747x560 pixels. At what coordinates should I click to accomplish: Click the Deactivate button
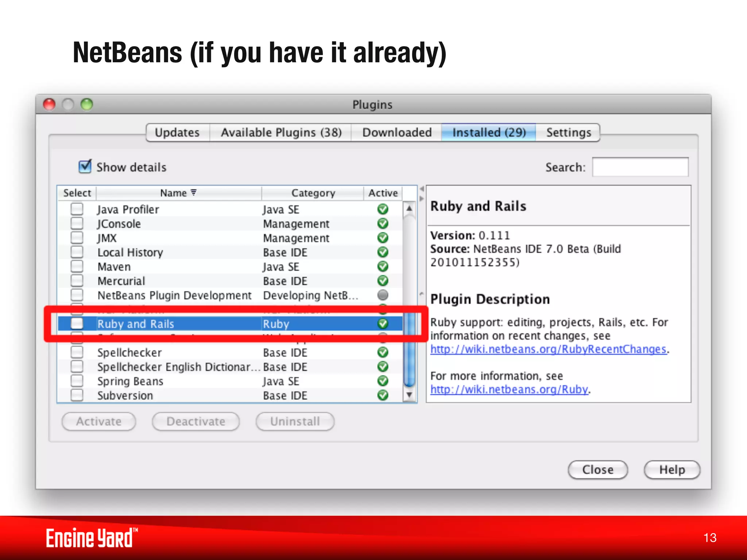coord(196,421)
